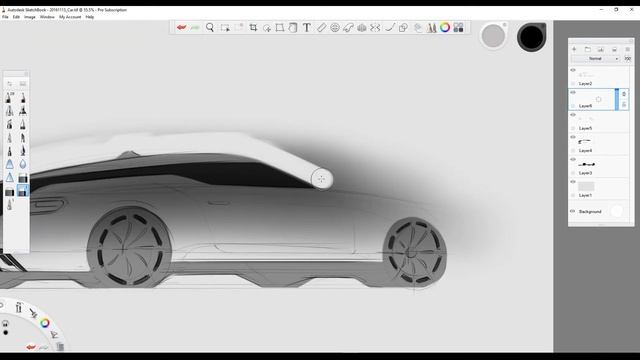Click the layer opacity value field
Viewport: 640px width, 360px height.
pos(628,59)
